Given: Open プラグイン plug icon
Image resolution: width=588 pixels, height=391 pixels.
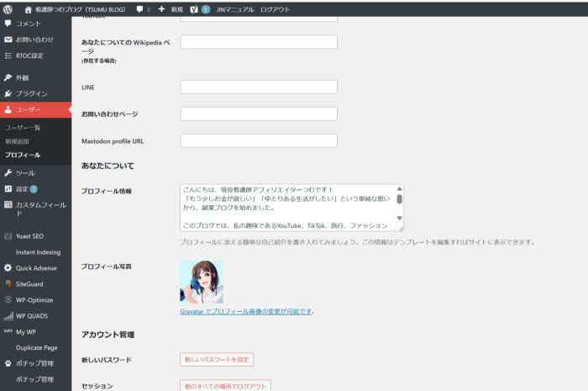Looking at the screenshot, I should point(8,93).
